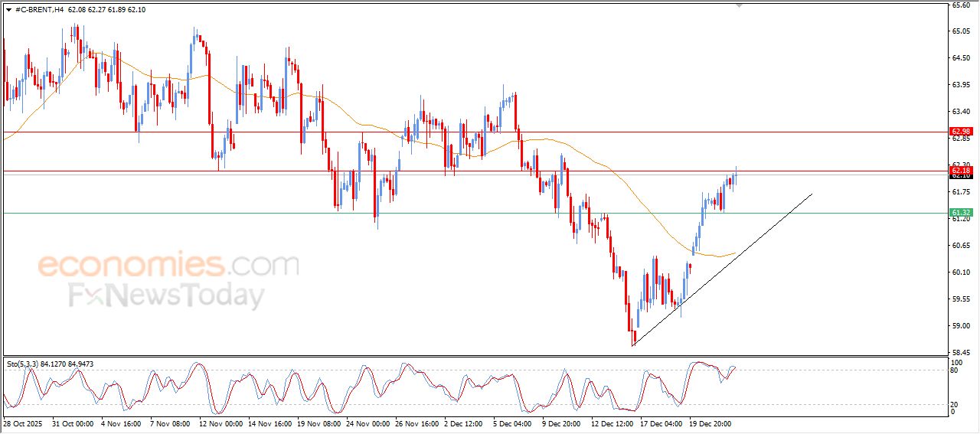The width and height of the screenshot is (980, 434).
Task: Click the 60.10 price axis value
Action: (x=961, y=272)
